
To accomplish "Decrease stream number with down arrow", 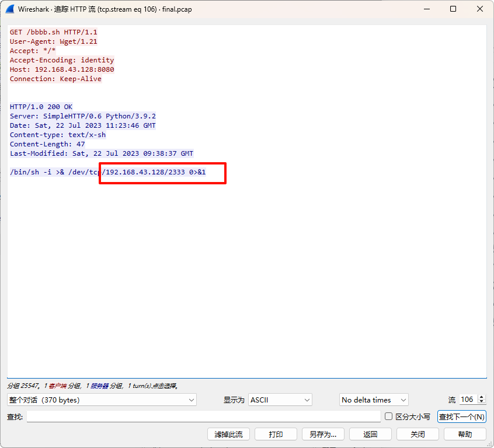I will pos(481,402).
